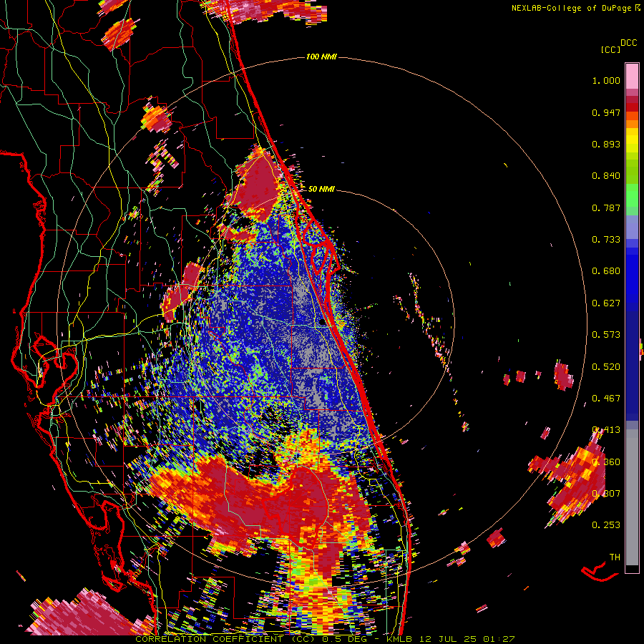The image size is (644, 644).
Task: Click the 0.573 scale value
Action: click(606, 335)
